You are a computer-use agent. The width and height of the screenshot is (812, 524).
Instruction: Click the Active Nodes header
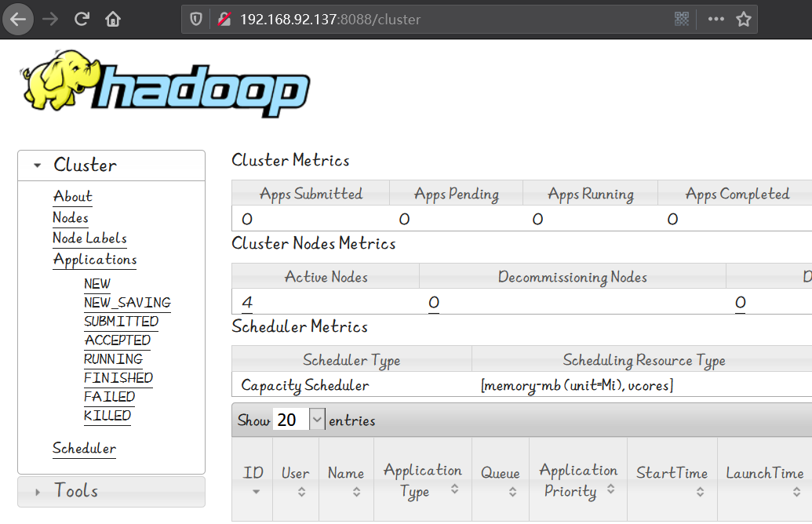326,277
